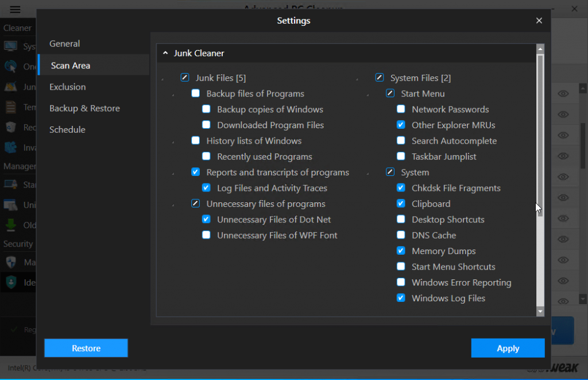The height and width of the screenshot is (380, 588).
Task: Uncheck Windows Log Files
Action: point(401,298)
